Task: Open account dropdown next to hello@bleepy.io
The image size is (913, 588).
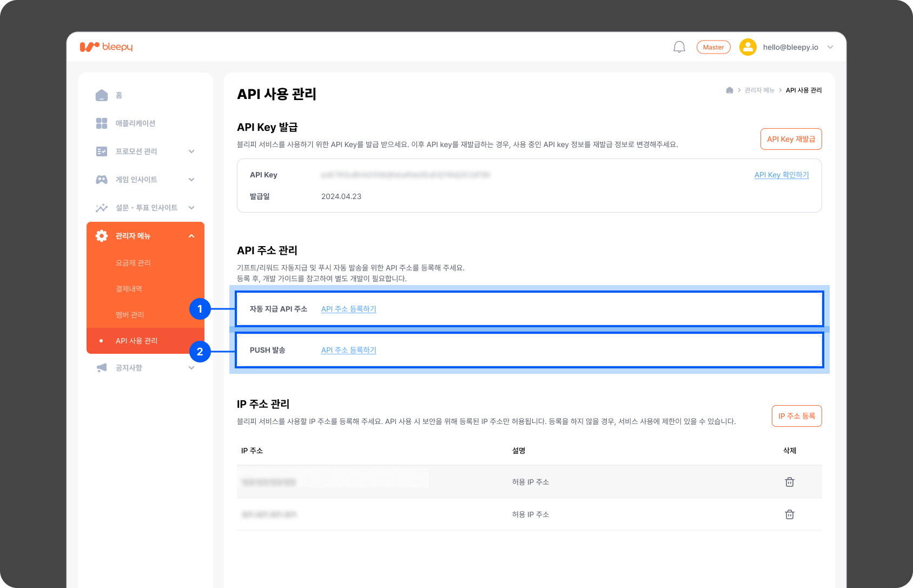Action: (830, 47)
